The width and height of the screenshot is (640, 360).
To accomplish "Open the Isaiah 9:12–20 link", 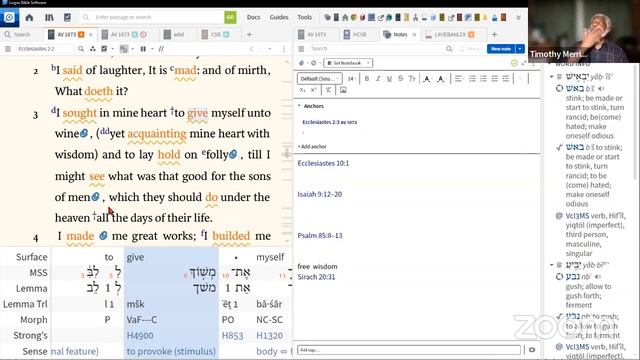I will tap(320, 194).
